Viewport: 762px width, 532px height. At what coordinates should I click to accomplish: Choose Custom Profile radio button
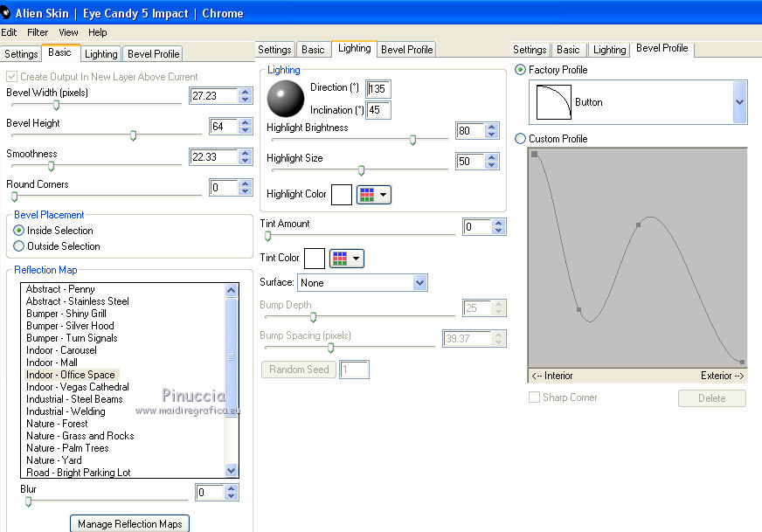click(x=520, y=139)
